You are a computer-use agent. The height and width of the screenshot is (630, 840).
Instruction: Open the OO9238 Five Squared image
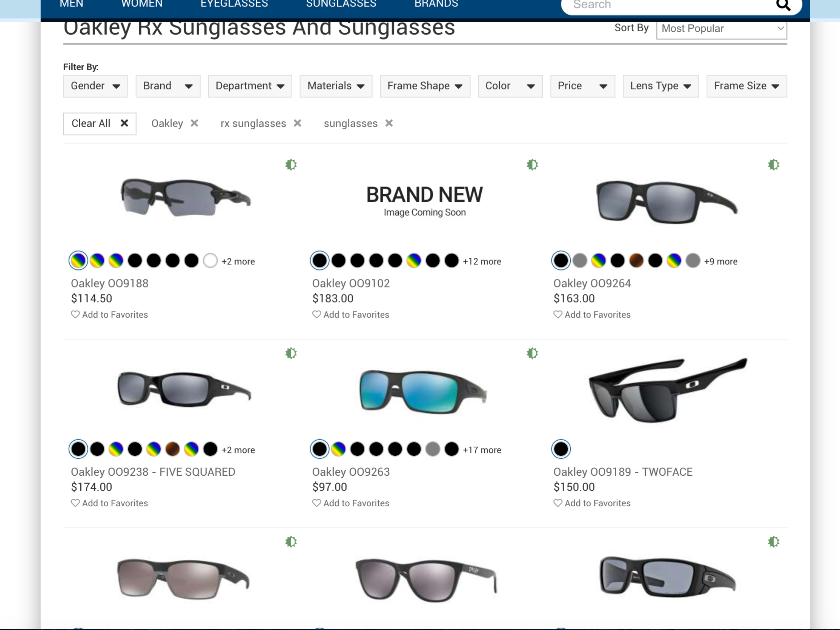pos(184,389)
